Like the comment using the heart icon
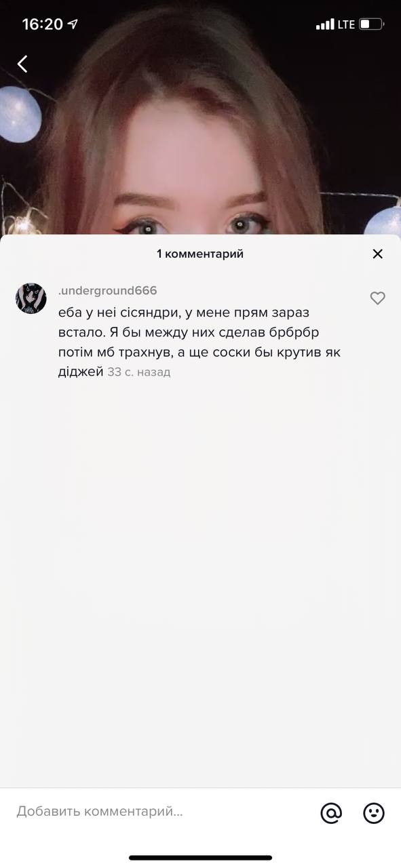Image resolution: width=401 pixels, height=868 pixels. [x=378, y=298]
